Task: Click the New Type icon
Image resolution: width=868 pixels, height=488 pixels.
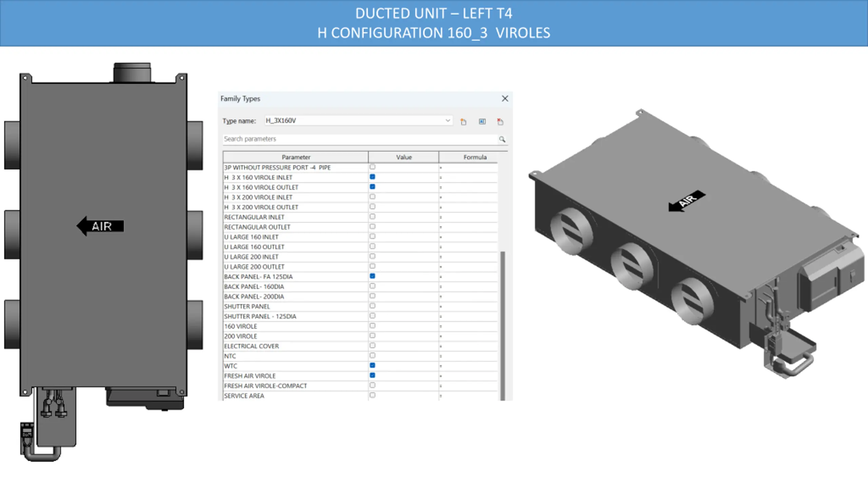Action: [463, 122]
